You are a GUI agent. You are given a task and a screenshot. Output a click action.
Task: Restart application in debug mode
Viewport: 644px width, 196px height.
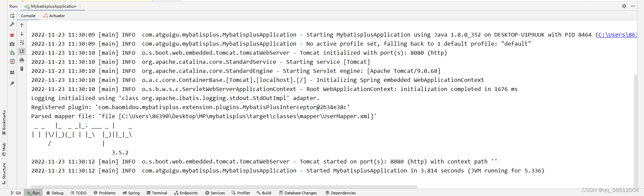click(12, 53)
